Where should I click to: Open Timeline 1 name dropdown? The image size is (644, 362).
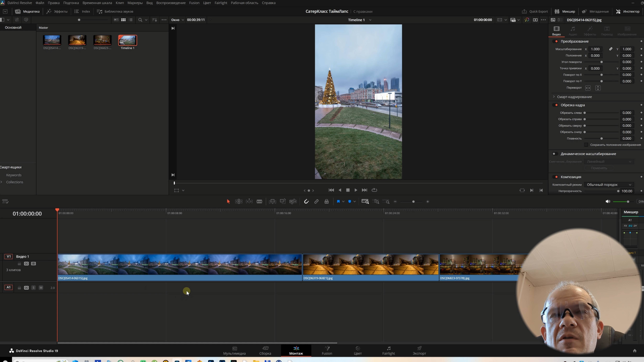coord(370,20)
